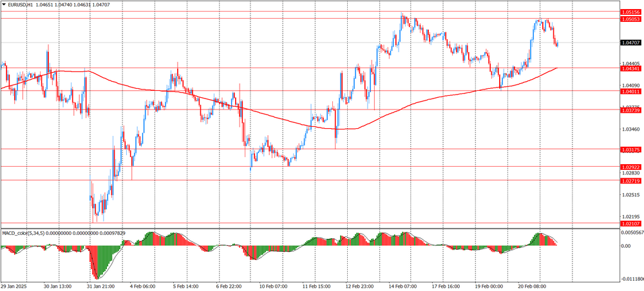Select the 1.05053 red price tag
The height and width of the screenshot is (291, 644).
click(x=630, y=19)
